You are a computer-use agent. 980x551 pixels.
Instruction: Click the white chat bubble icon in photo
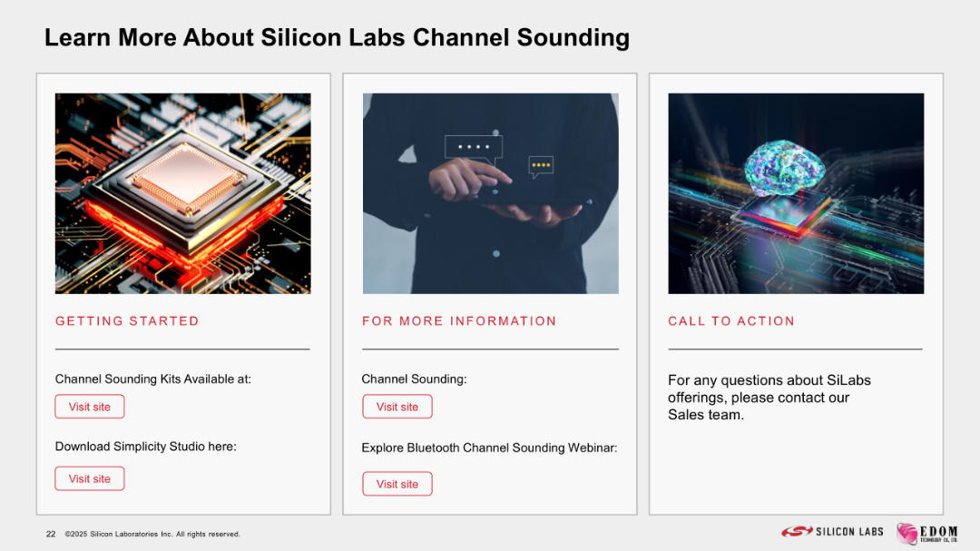(x=473, y=148)
